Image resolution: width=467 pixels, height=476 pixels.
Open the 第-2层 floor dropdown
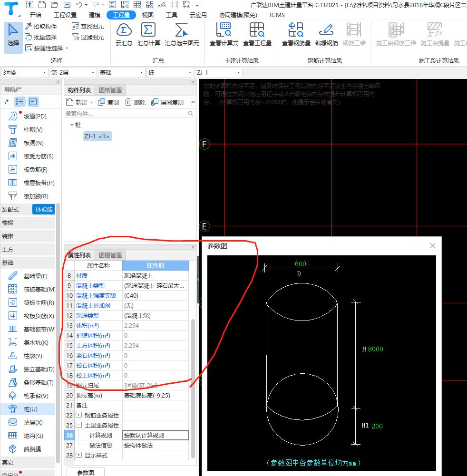click(72, 73)
